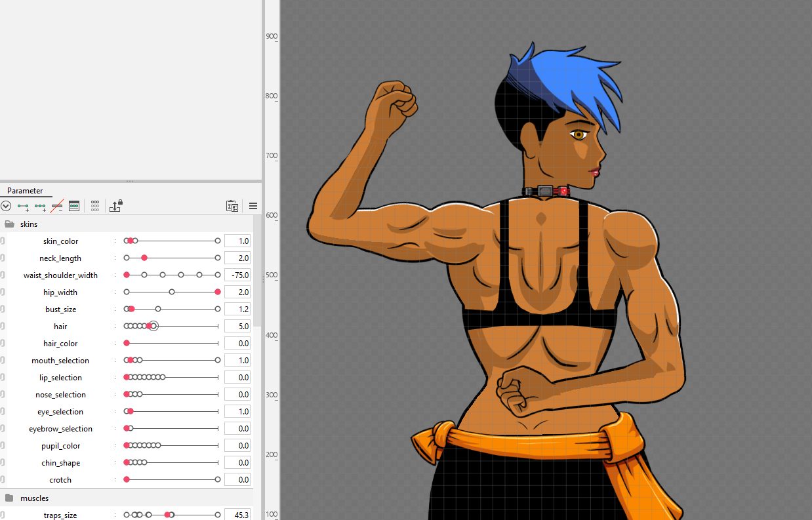The height and width of the screenshot is (520, 812).
Task: Click the lock-with-arrows icon in Parameter toolbar
Action: (x=116, y=206)
